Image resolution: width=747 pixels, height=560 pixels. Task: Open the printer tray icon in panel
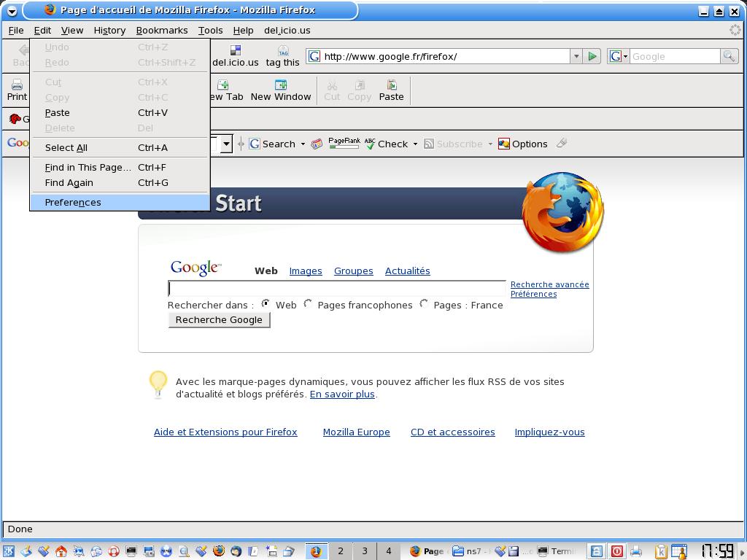click(x=636, y=551)
